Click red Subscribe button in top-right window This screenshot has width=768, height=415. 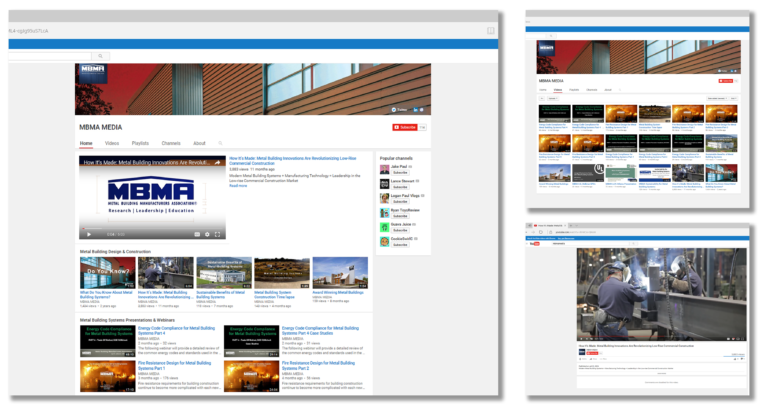point(726,81)
